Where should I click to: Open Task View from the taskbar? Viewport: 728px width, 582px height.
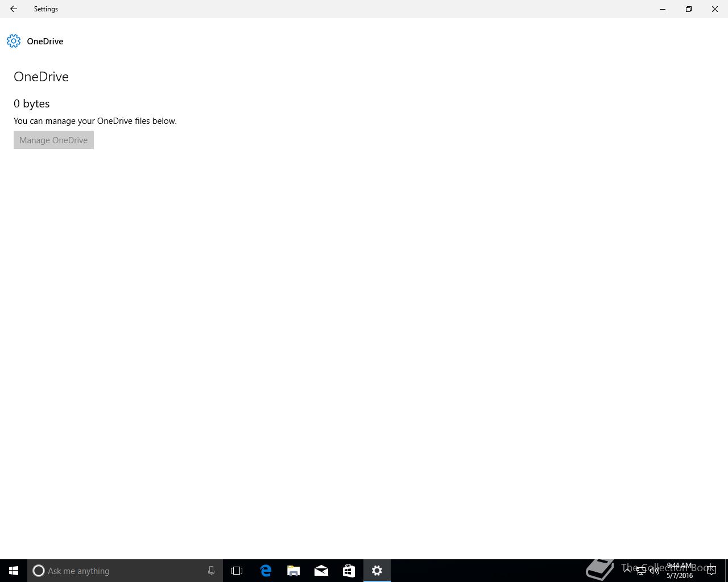point(237,571)
